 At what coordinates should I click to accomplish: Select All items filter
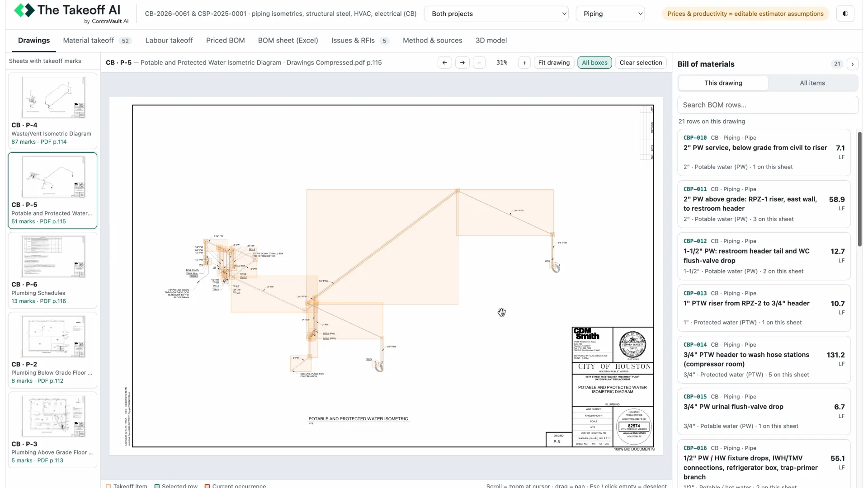point(812,83)
